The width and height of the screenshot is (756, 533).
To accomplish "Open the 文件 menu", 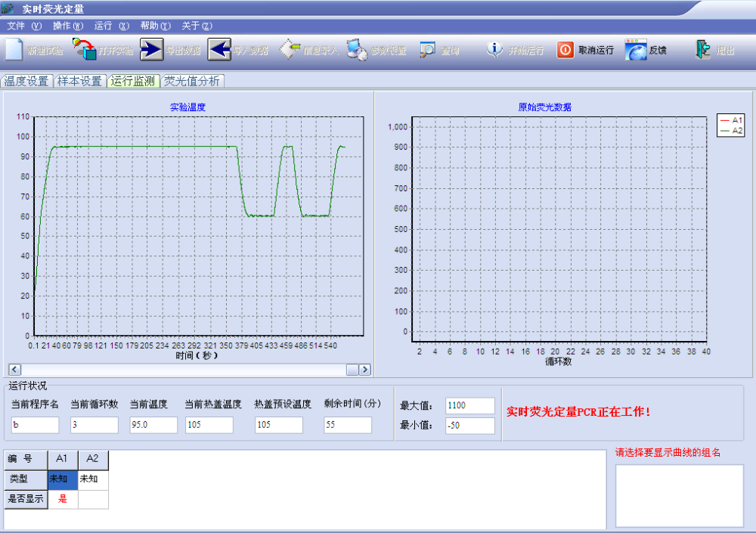I will coord(24,26).
